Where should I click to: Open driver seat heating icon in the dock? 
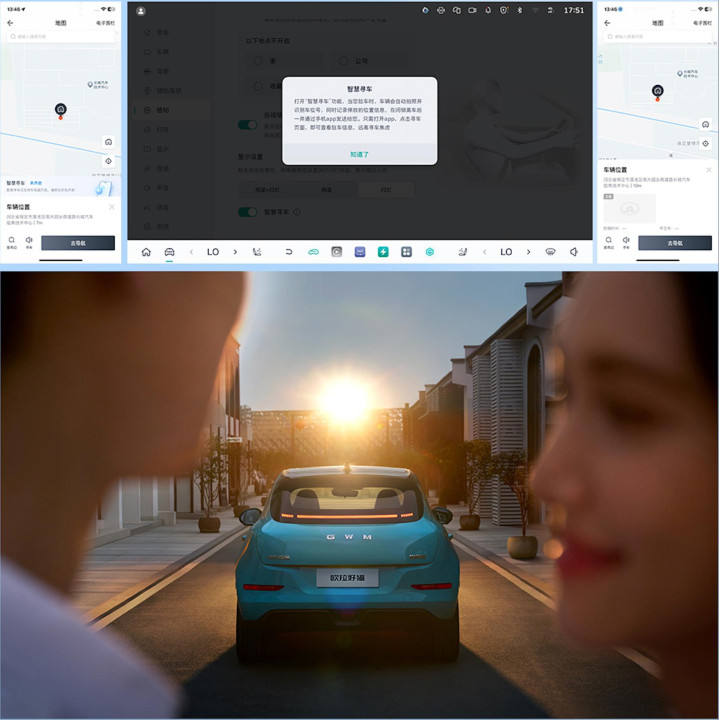pos(257,252)
